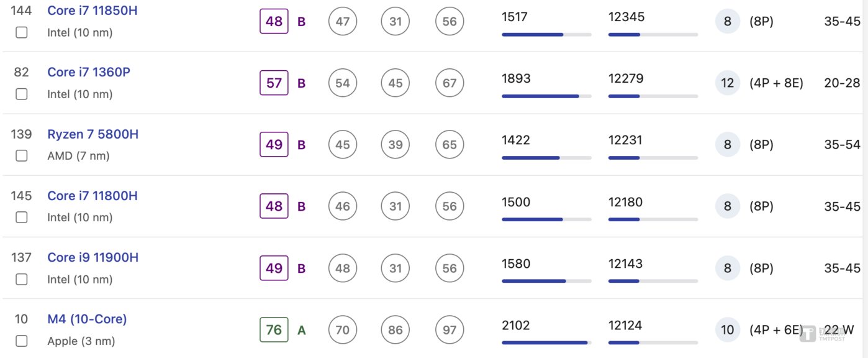
Task: Click the Ryzen 7 5800H link
Action: [93, 134]
